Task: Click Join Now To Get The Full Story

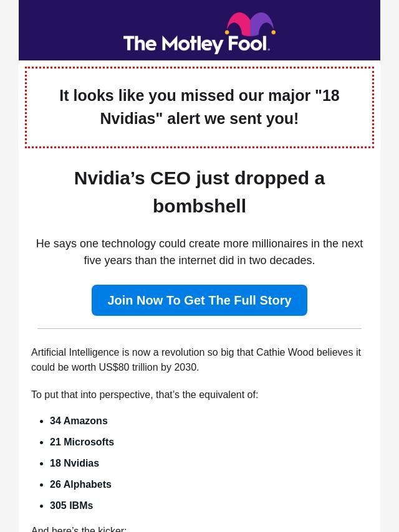Action: (x=199, y=300)
